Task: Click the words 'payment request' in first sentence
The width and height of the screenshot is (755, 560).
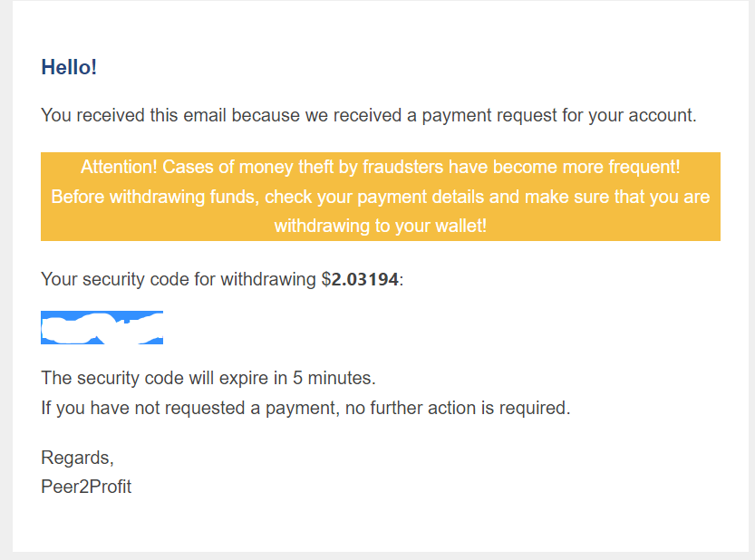Action: tap(489, 116)
